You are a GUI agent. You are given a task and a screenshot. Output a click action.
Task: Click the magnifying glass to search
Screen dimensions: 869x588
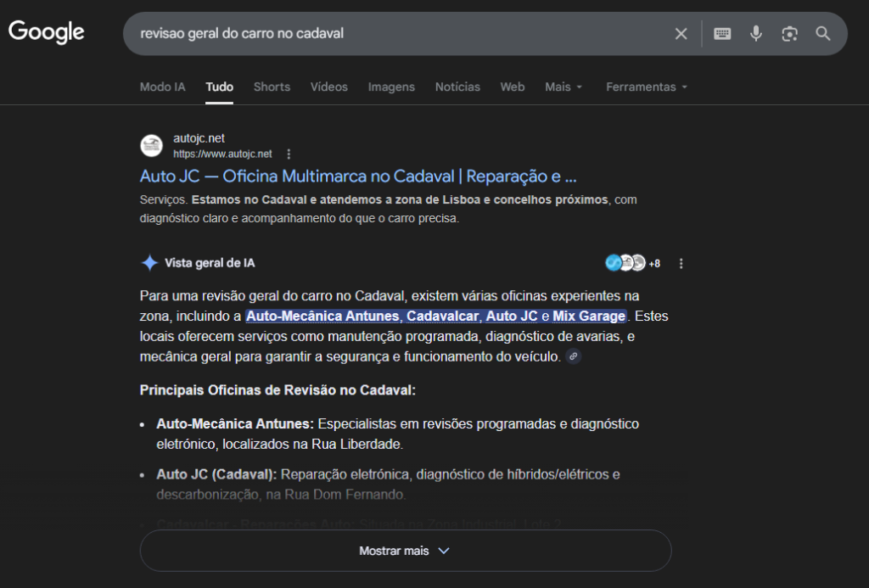(822, 34)
